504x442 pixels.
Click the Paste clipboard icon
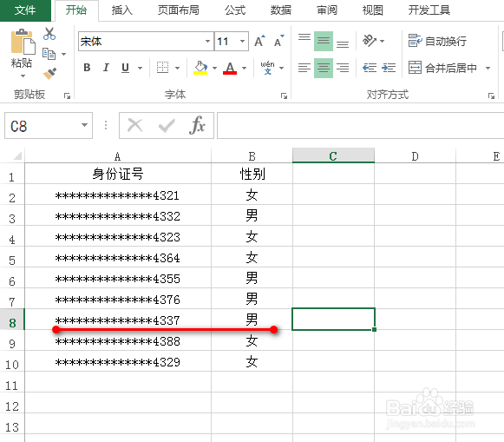click(23, 42)
